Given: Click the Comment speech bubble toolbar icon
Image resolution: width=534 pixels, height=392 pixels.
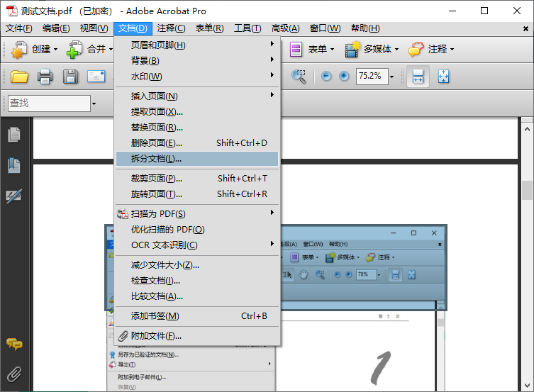Looking at the screenshot, I should coord(416,50).
